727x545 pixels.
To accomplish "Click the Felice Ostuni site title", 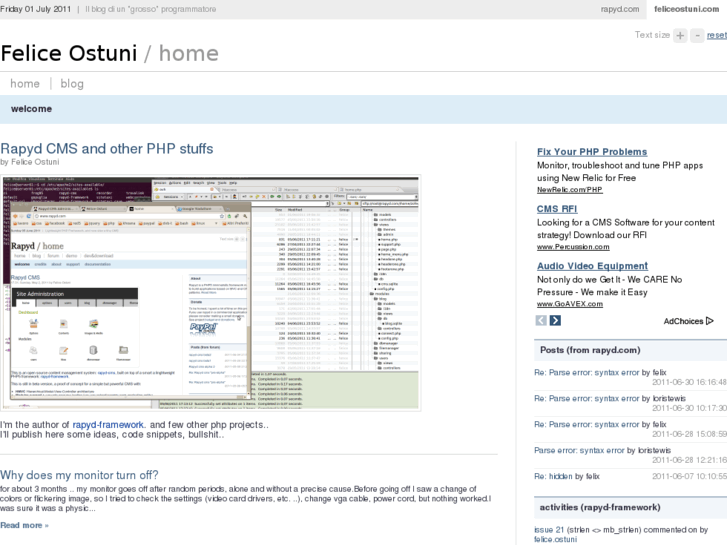I will (x=69, y=53).
